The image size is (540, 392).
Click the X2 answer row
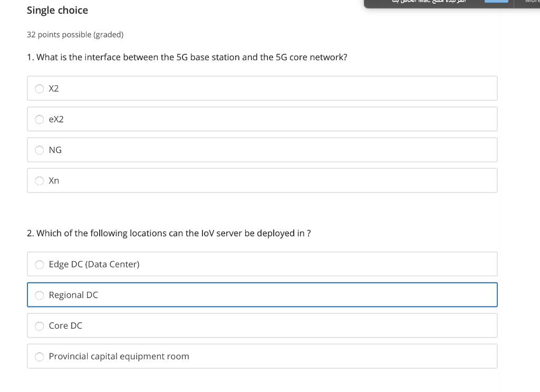point(262,88)
